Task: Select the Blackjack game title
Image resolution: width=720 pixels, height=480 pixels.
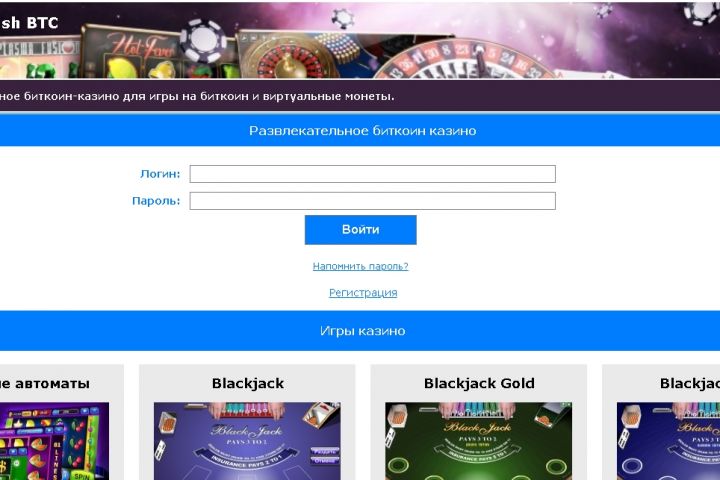Action: pos(248,383)
